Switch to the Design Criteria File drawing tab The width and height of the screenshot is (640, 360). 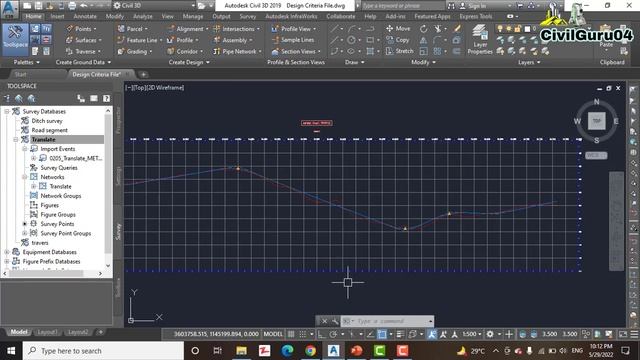click(x=96, y=74)
